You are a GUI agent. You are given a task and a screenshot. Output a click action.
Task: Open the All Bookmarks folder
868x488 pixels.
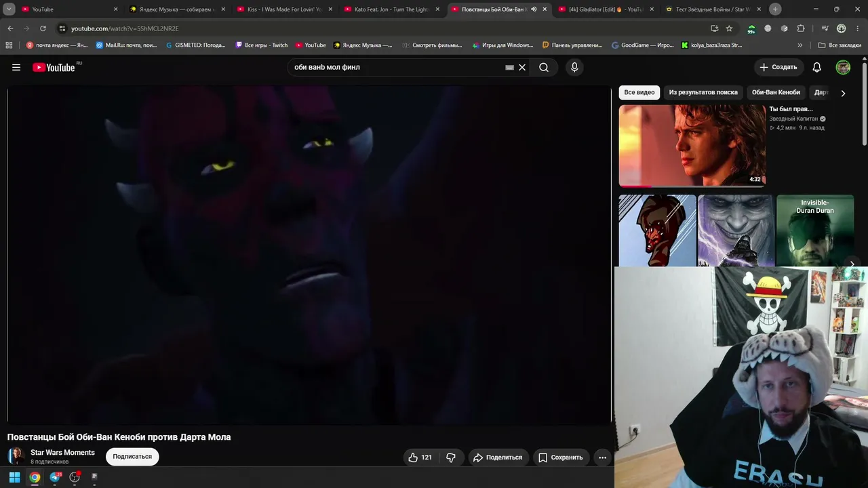(840, 45)
